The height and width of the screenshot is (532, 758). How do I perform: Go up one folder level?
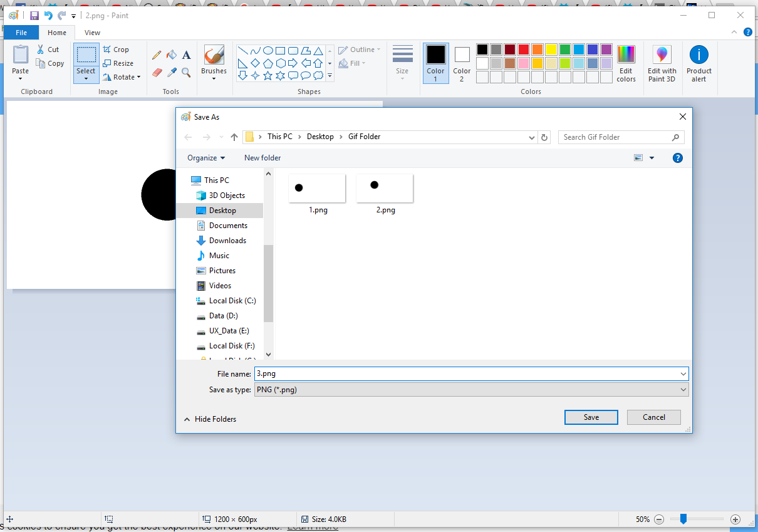click(234, 137)
